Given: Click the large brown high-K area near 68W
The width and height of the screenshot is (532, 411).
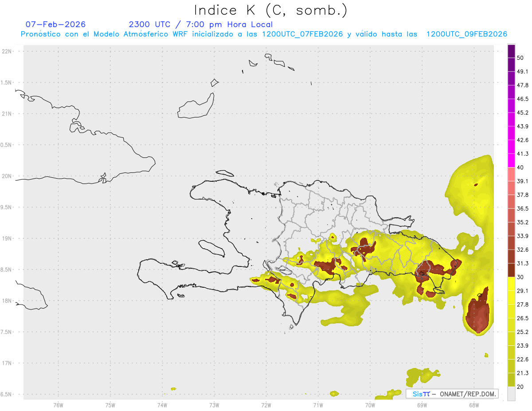Looking at the screenshot, I should pyautogui.click(x=478, y=314).
